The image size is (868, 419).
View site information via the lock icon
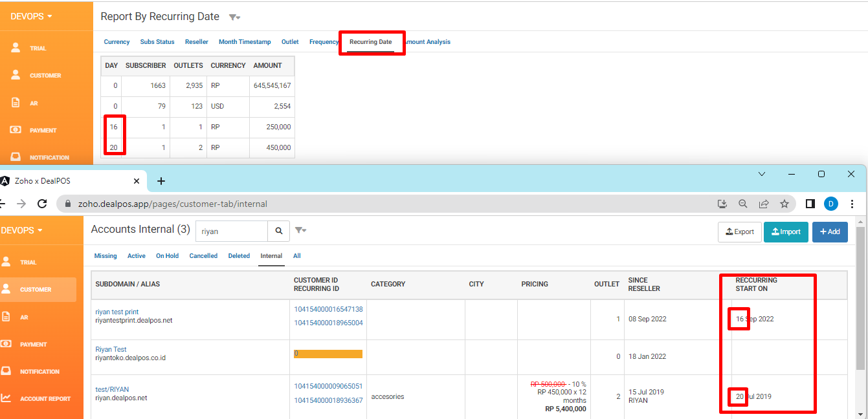[67, 204]
